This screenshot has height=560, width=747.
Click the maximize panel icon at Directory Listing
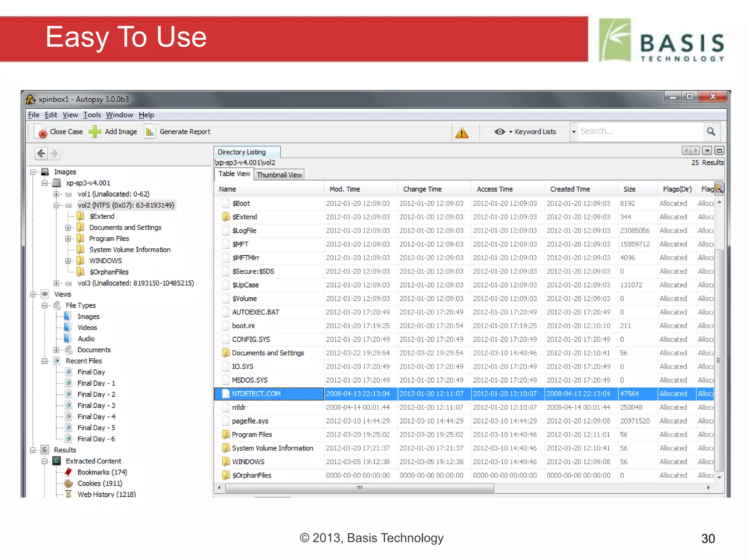pos(719,151)
